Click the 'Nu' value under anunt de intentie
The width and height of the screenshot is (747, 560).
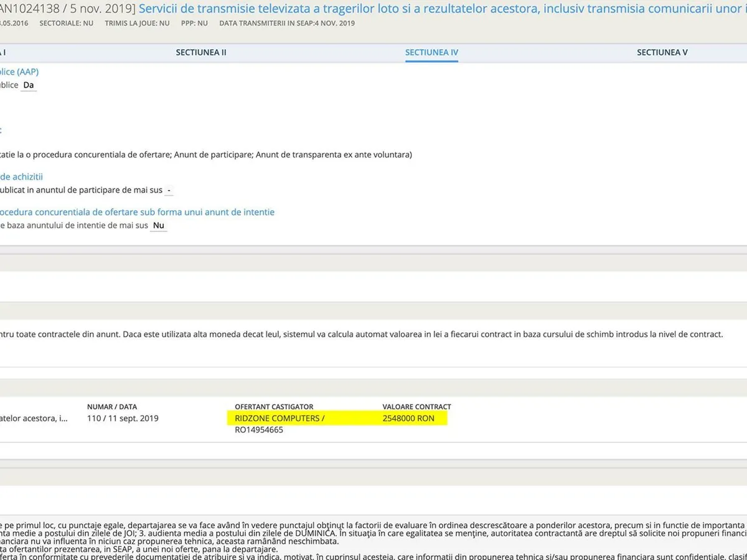[159, 225]
